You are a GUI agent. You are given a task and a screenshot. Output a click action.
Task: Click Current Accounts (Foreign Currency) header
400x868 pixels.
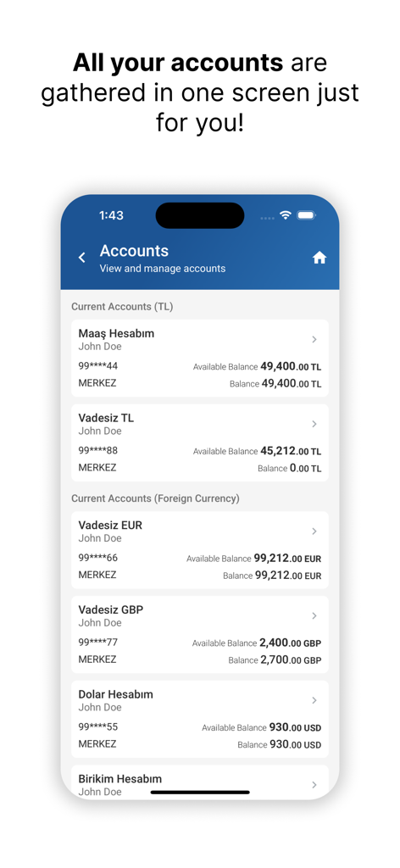[155, 498]
